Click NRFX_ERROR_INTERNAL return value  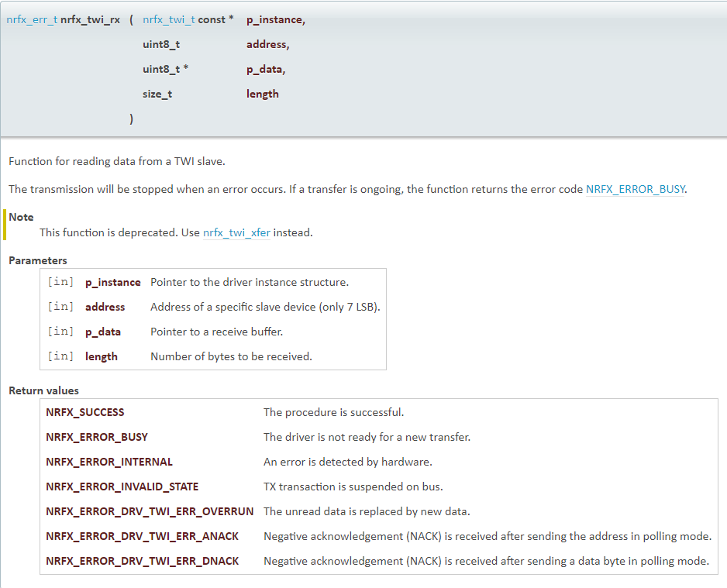(109, 462)
